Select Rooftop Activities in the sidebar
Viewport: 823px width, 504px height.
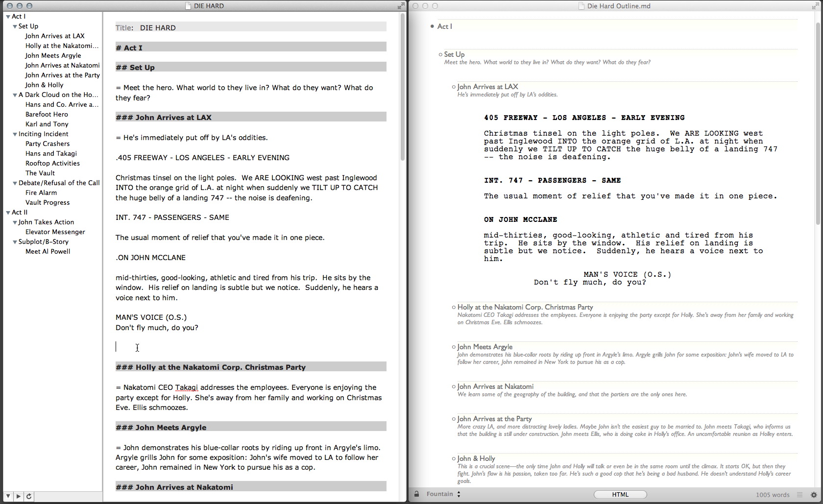point(52,163)
